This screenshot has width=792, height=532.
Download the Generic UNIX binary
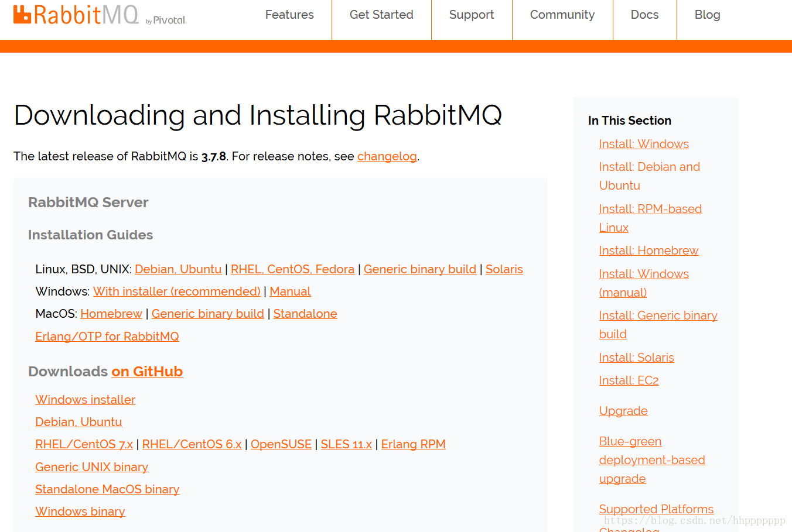point(92,467)
